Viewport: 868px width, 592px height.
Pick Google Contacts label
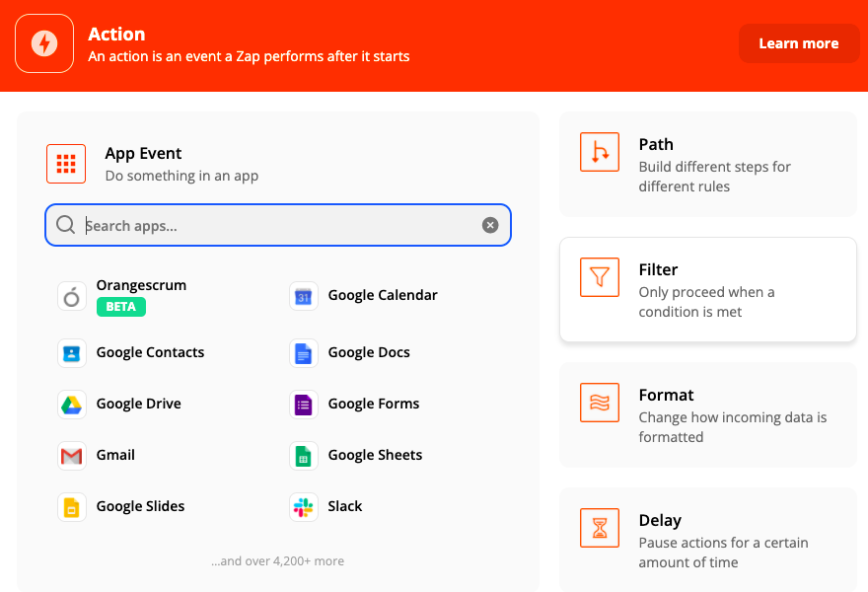click(150, 352)
